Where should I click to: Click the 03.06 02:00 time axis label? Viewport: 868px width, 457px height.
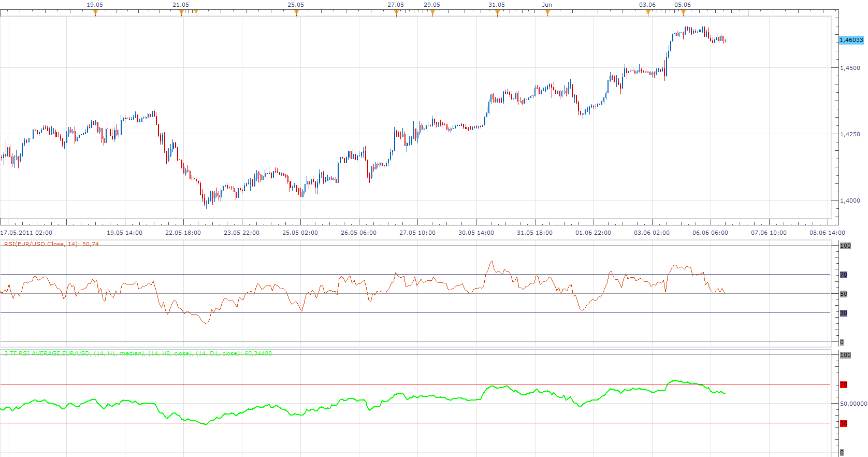coord(652,233)
